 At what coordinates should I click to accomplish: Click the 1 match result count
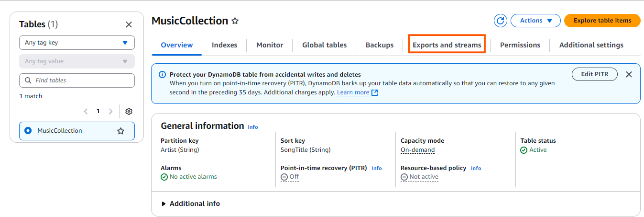(x=31, y=96)
